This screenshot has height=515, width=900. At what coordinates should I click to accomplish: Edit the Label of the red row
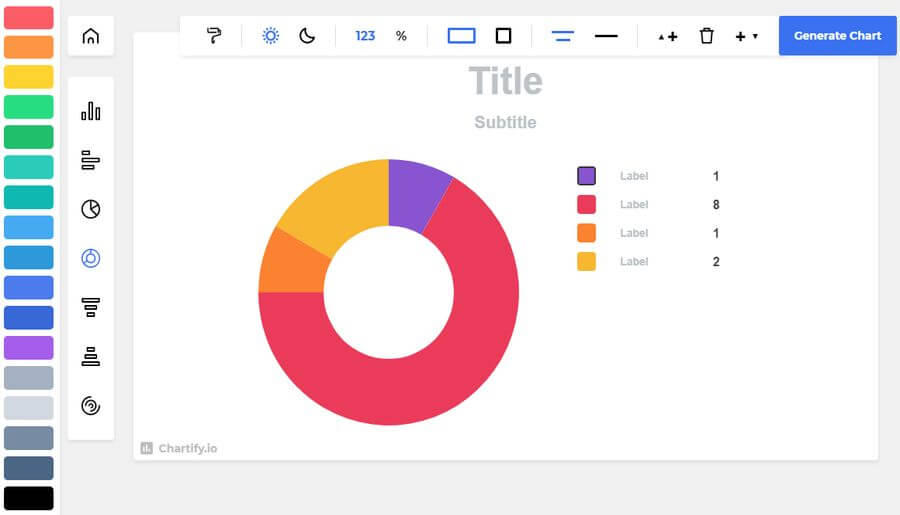click(634, 204)
